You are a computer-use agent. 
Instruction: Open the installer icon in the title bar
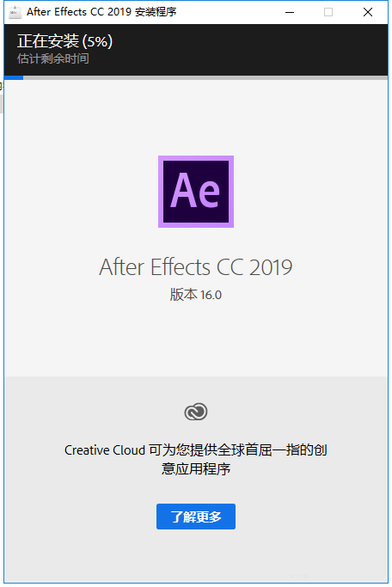(x=15, y=12)
